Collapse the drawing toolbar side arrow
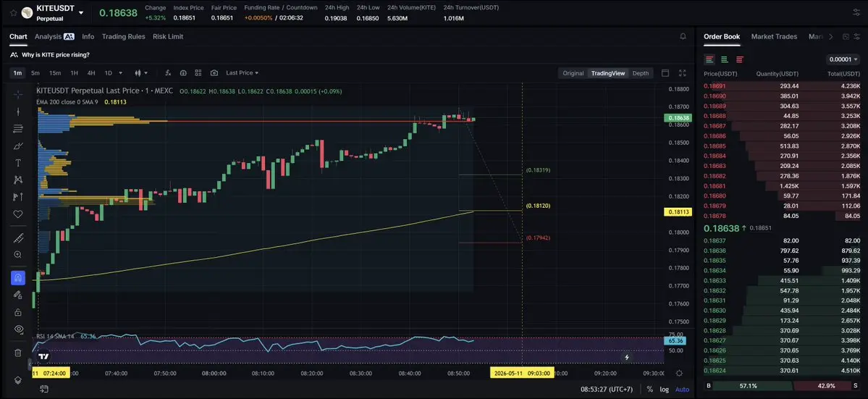Screen dimensions: 868x399 29,365
